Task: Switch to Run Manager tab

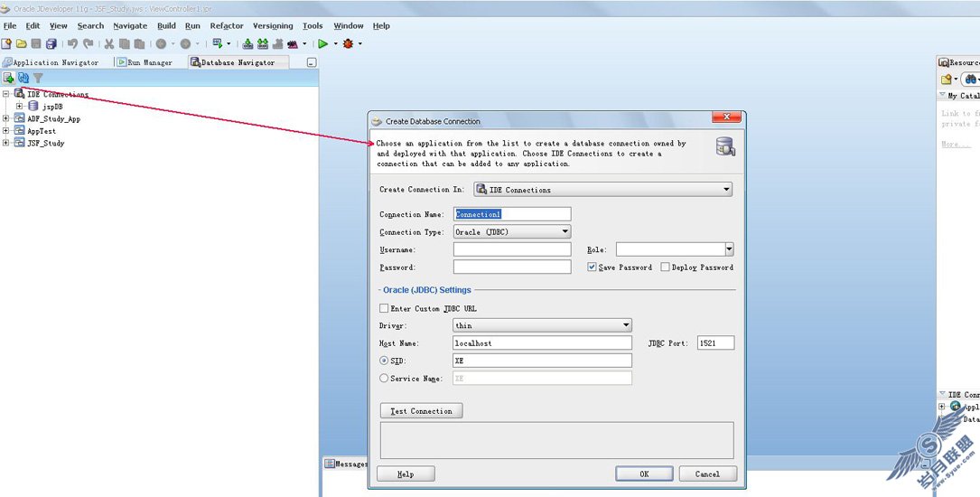Action: point(145,62)
